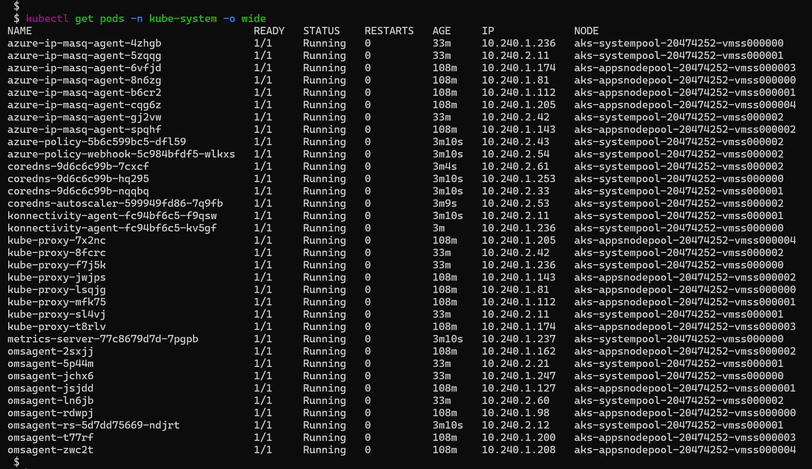This screenshot has width=812, height=469.
Task: Select pod name kube-proxy-sl4vj
Action: pyautogui.click(x=56, y=314)
